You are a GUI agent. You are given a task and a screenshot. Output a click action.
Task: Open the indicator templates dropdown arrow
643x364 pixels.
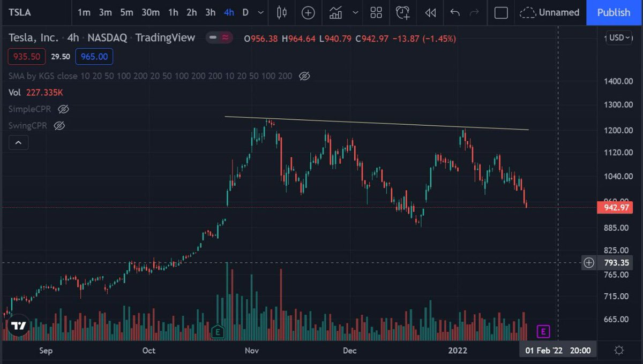point(355,13)
